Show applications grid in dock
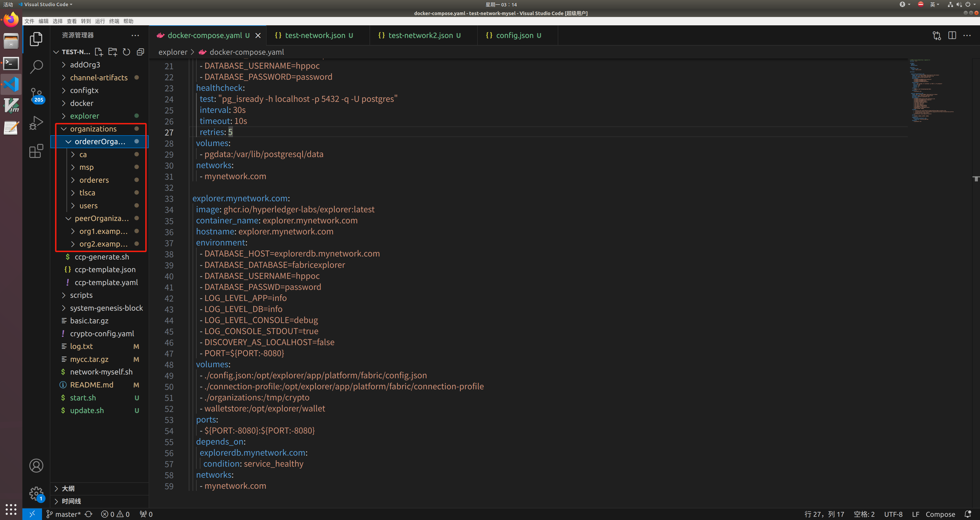 coord(11,509)
